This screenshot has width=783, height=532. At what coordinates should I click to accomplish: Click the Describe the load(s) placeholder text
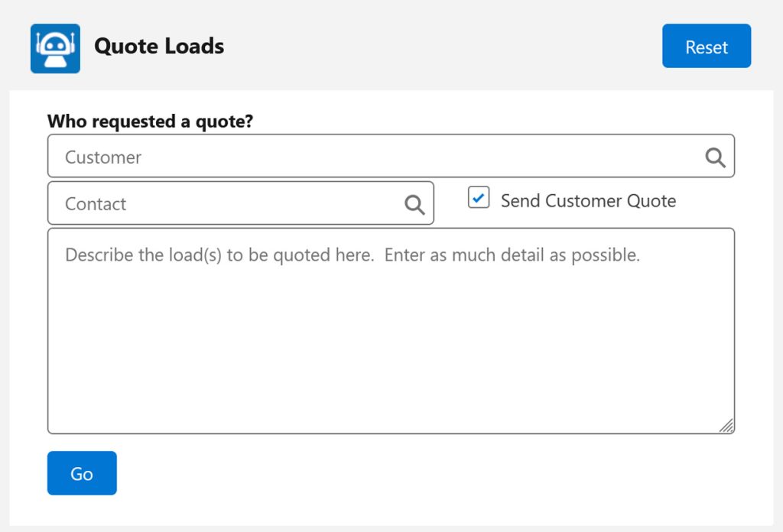[352, 255]
